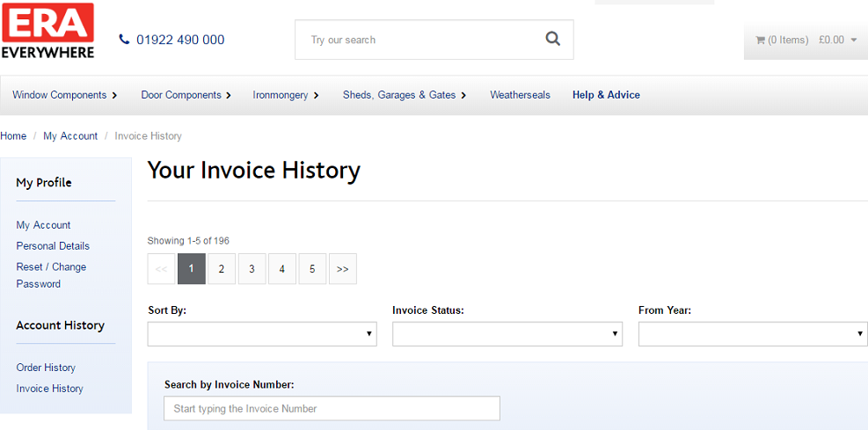This screenshot has width=868, height=430.
Task: Open the shopping cart icon
Action: [x=760, y=40]
